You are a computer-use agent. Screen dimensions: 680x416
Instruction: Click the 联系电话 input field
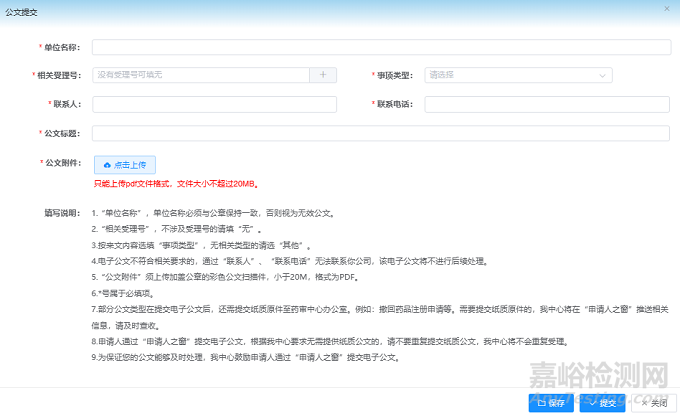click(547, 104)
